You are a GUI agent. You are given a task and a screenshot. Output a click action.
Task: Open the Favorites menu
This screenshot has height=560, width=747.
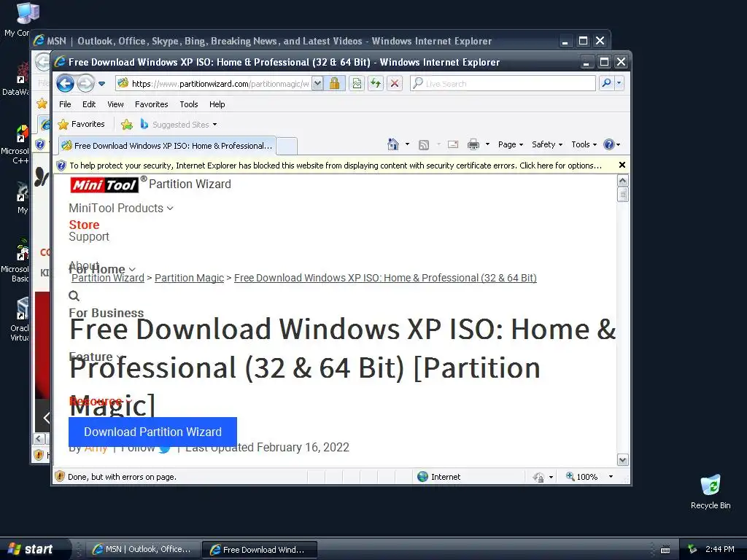pyautogui.click(x=152, y=104)
